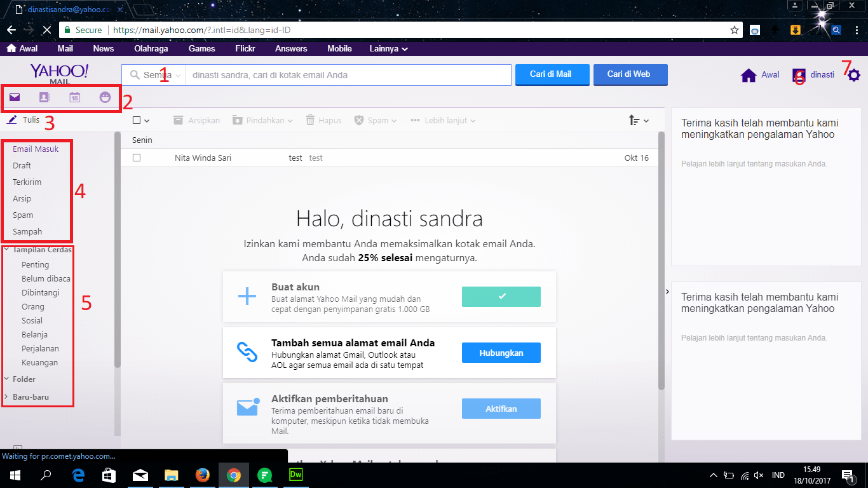
Task: Open Games in the navigation bar
Action: coord(202,48)
